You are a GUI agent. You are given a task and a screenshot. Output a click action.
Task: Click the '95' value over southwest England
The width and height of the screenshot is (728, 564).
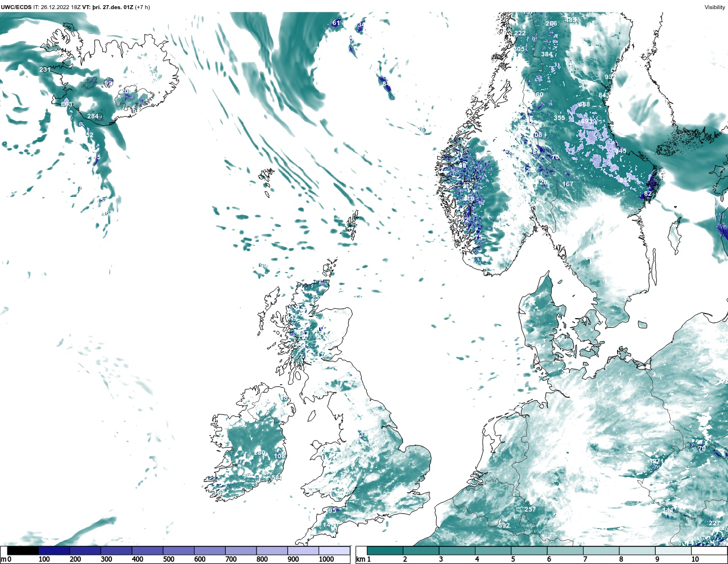[x=332, y=511]
